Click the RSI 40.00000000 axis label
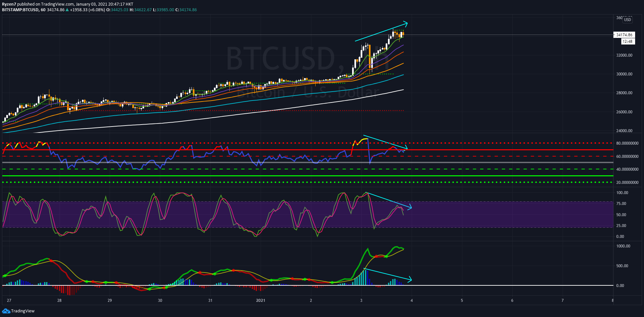 pyautogui.click(x=627, y=169)
